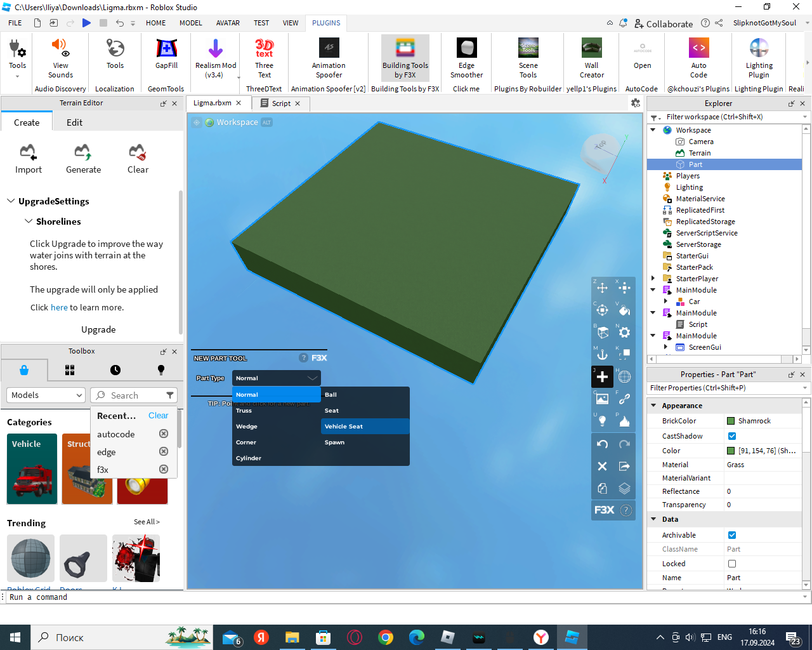
Task: Select the F3X Paint bucket tool
Action: 624,310
